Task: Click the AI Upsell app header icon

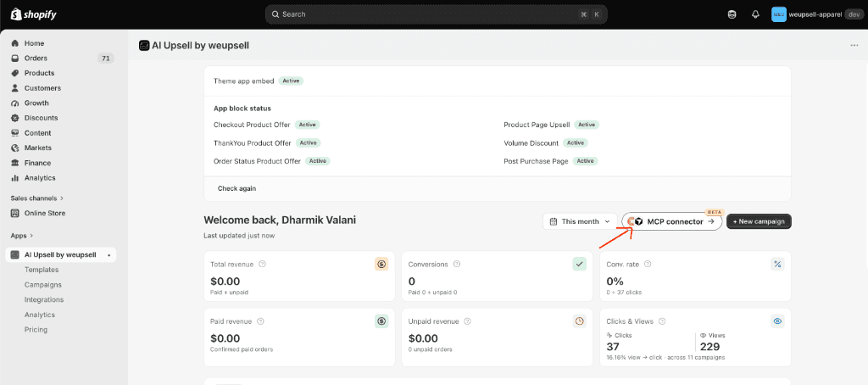Action: click(144, 46)
